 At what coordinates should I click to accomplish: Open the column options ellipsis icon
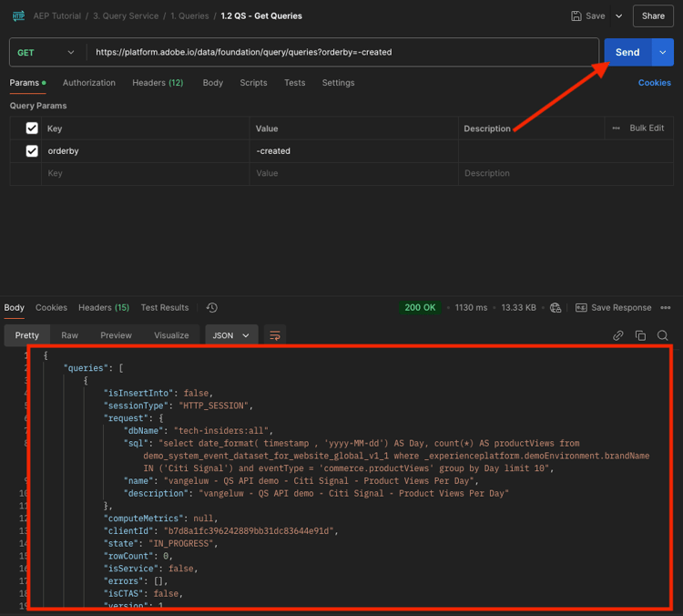(617, 128)
